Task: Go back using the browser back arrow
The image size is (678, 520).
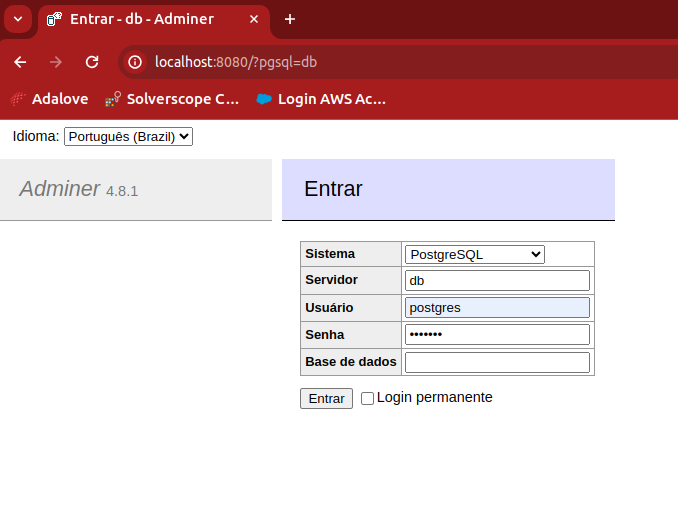Action: click(x=20, y=62)
